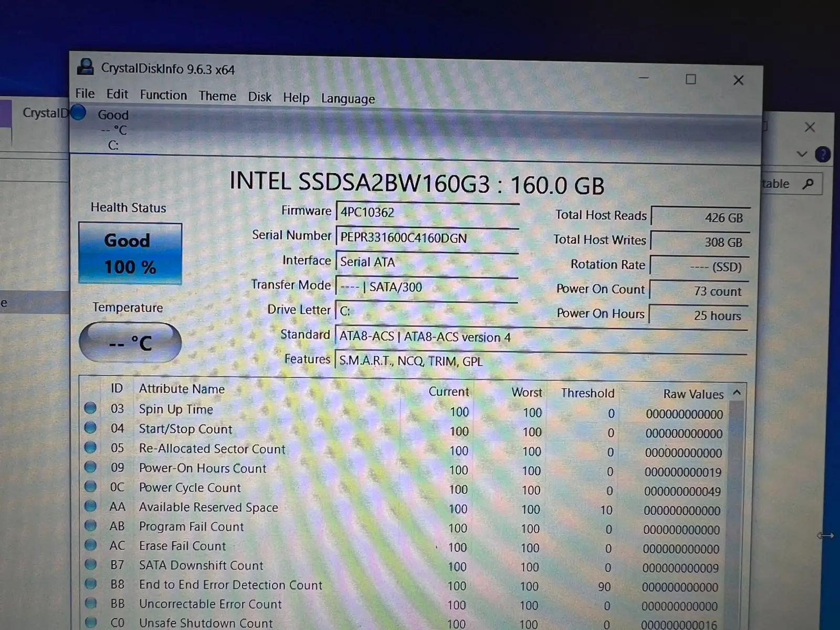Click status circle for End to End Error Detection

click(x=90, y=583)
